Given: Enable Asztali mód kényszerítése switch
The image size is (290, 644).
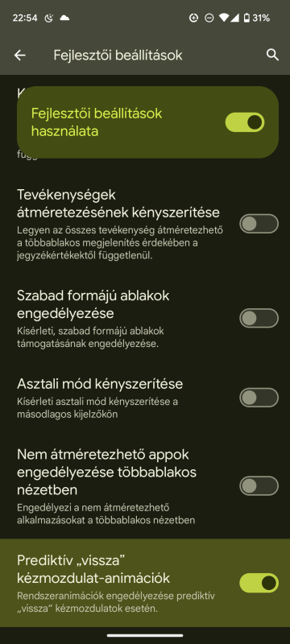Looking at the screenshot, I should (259, 398).
